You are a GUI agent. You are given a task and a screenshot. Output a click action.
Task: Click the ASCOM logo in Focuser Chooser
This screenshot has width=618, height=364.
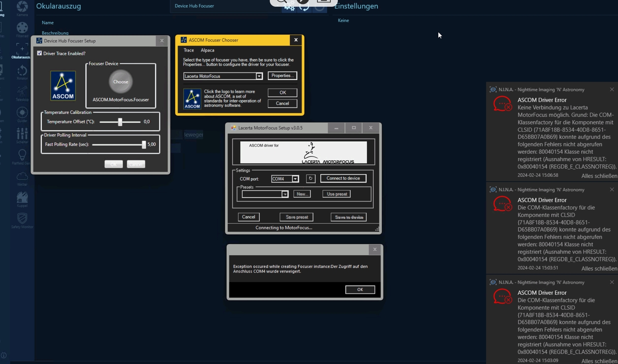pyautogui.click(x=192, y=99)
